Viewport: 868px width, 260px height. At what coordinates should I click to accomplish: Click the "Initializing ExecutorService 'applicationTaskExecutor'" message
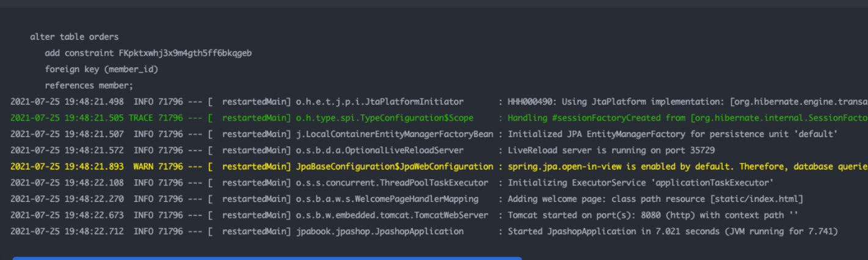pos(640,183)
